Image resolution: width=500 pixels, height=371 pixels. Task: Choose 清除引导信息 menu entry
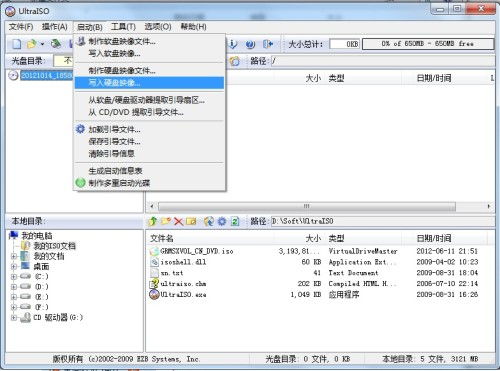(149, 154)
